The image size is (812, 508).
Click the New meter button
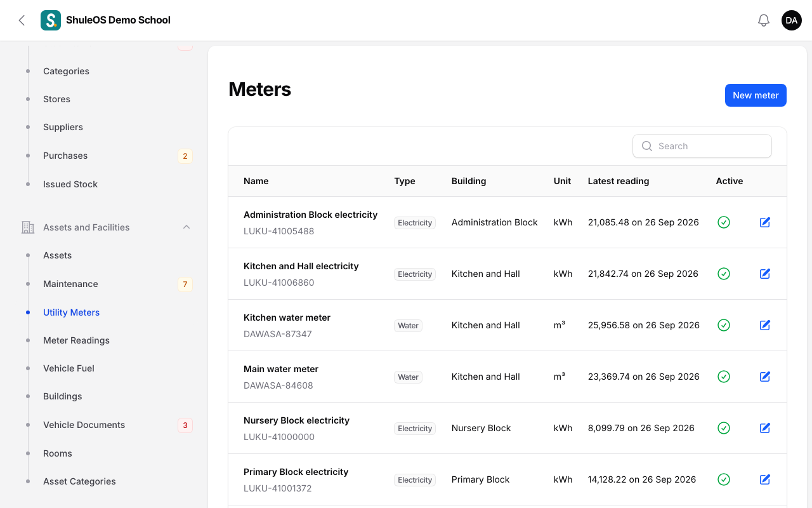756,95
